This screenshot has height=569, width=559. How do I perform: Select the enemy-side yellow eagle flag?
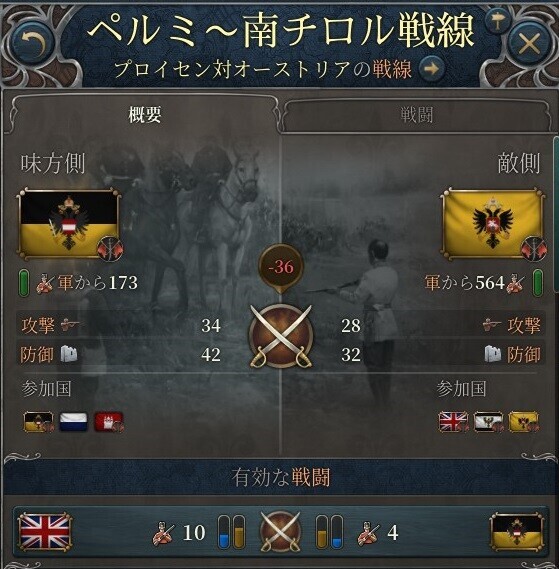[x=493, y=224]
